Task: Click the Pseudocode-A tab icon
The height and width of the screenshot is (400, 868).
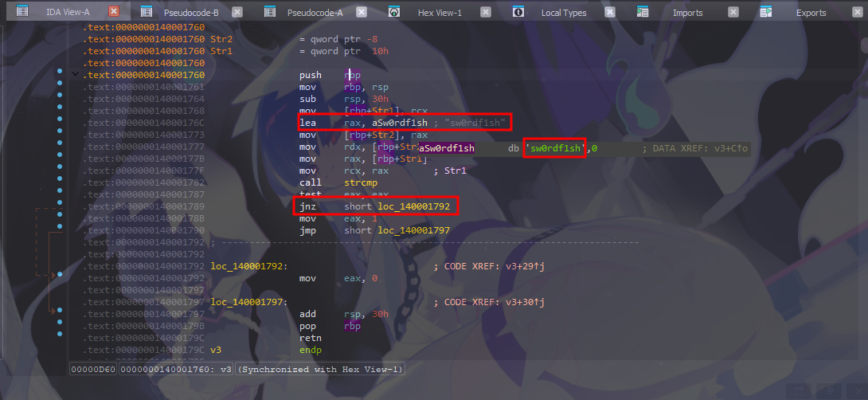Action: click(270, 12)
